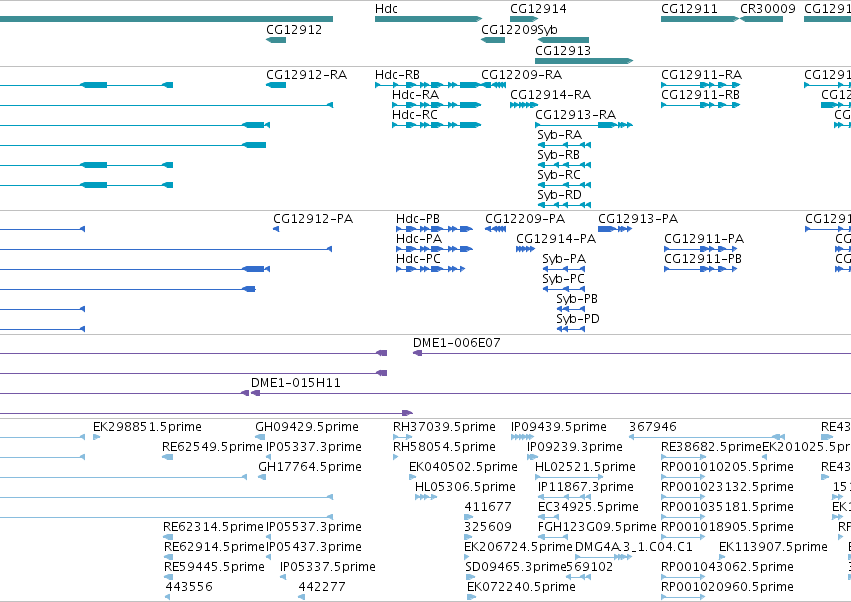
Task: Select the 411677 feature label
Action: 487,508
